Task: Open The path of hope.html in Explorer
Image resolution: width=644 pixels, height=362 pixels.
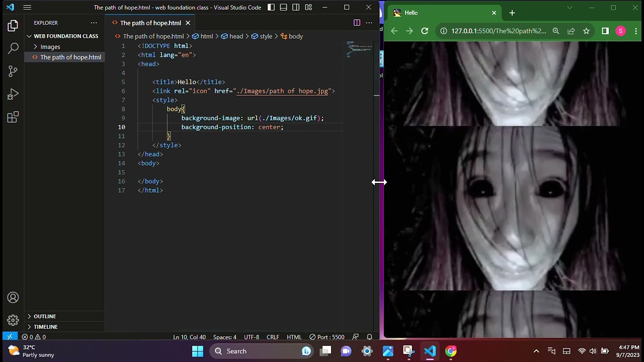Action: (65, 57)
